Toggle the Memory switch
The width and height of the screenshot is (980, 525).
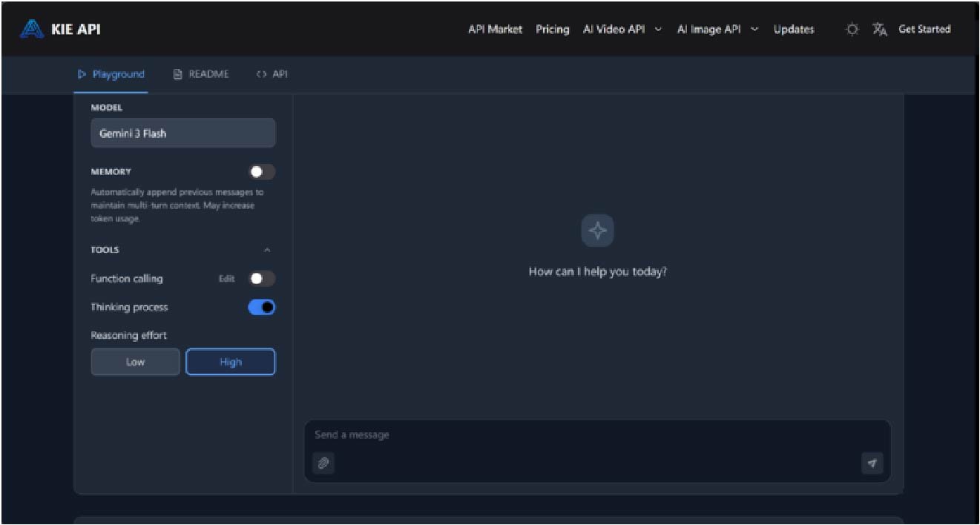click(262, 172)
